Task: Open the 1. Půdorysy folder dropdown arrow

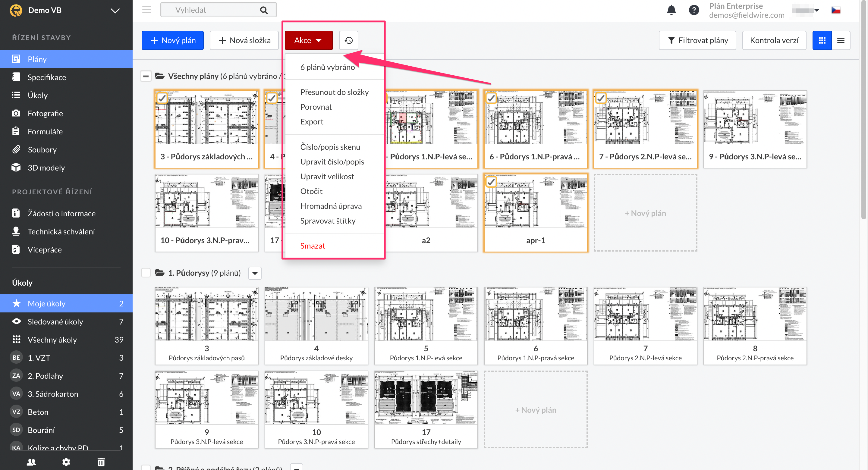Action: pyautogui.click(x=255, y=273)
